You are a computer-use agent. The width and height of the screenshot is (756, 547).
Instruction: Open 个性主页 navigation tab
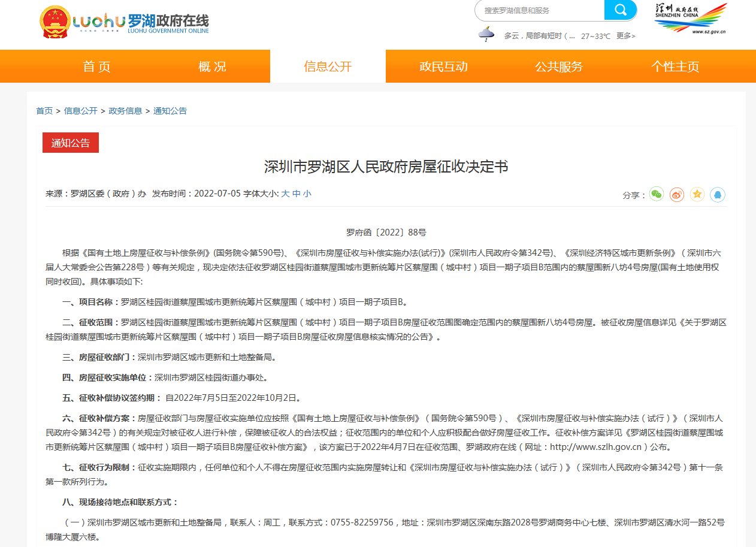[x=675, y=67]
